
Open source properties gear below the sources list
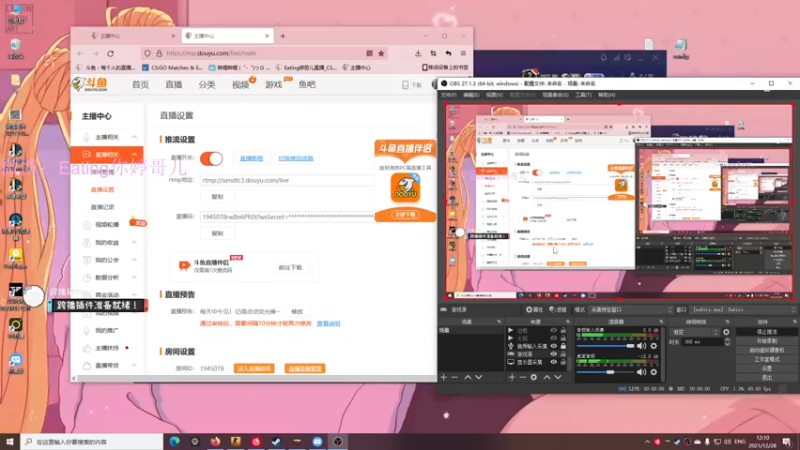[x=534, y=377]
